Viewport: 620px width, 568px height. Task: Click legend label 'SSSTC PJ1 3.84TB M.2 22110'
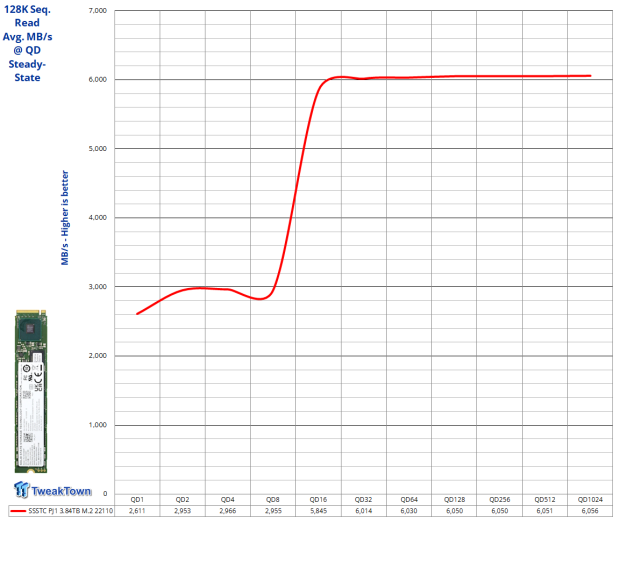(71, 511)
